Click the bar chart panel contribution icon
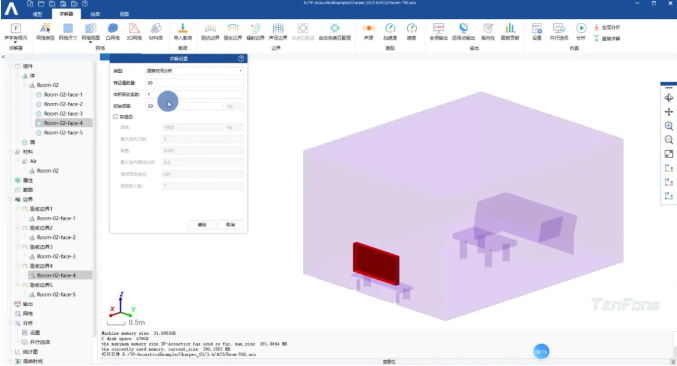 (x=510, y=32)
